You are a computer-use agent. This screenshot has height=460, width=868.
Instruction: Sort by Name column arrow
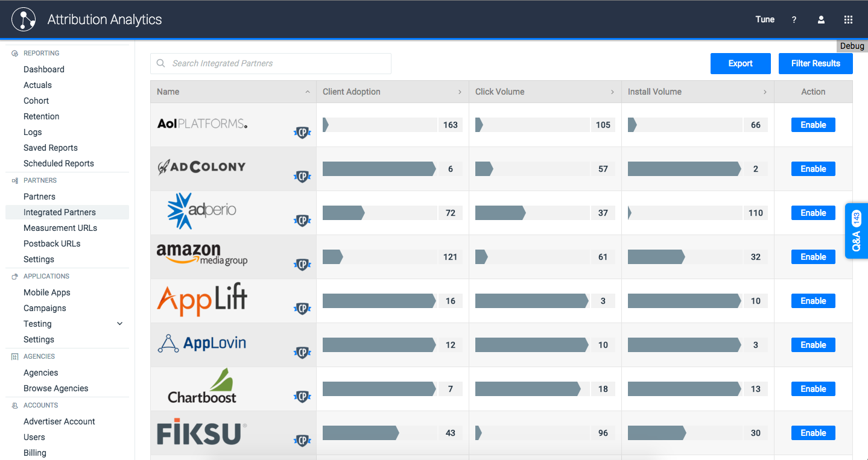(308, 92)
